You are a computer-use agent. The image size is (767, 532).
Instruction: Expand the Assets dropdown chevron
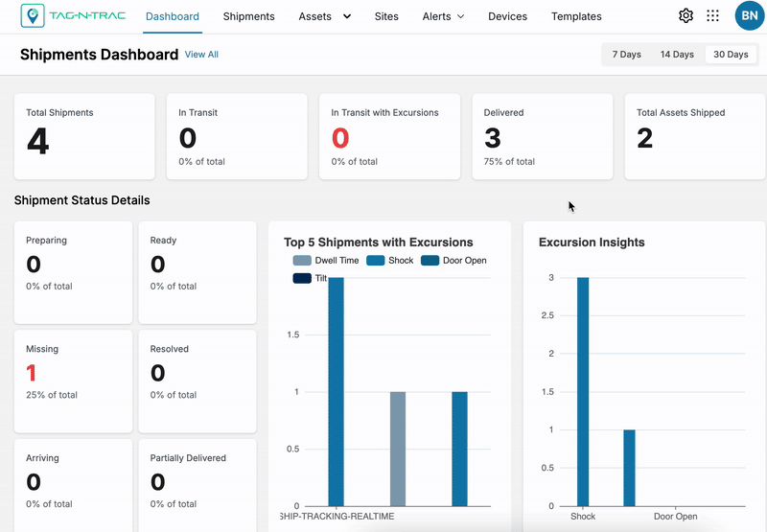tap(347, 16)
